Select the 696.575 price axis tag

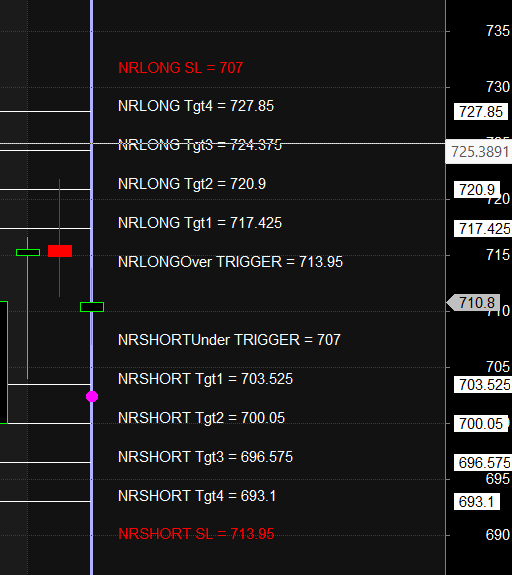coord(483,463)
